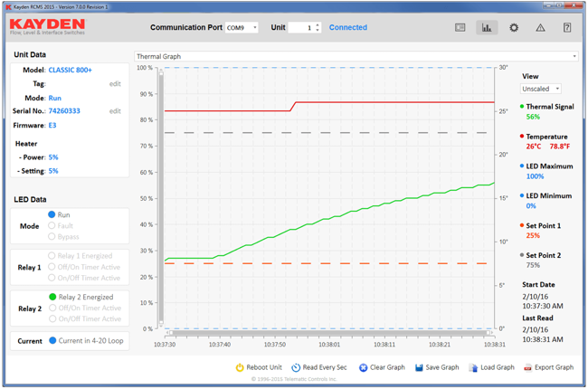Toggle Relay 2 Off/On Timer Active
The image size is (588, 389).
coord(52,308)
